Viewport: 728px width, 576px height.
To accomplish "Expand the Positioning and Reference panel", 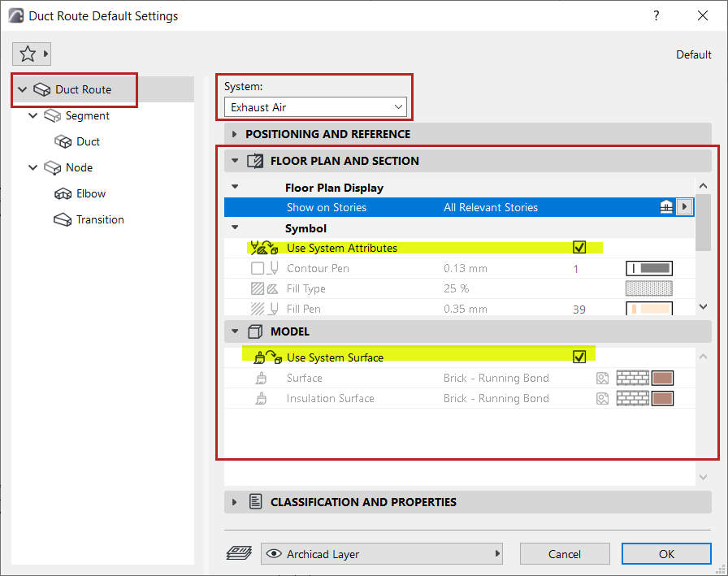I will pyautogui.click(x=235, y=134).
